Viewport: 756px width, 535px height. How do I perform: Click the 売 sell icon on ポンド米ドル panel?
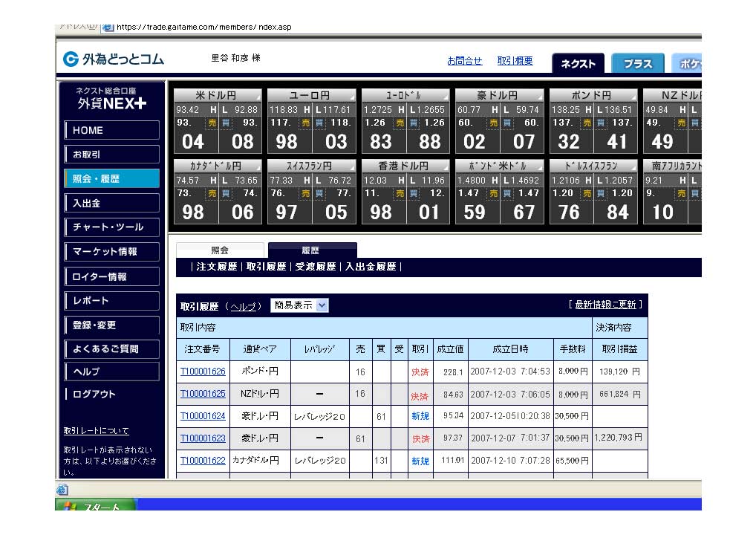point(493,193)
